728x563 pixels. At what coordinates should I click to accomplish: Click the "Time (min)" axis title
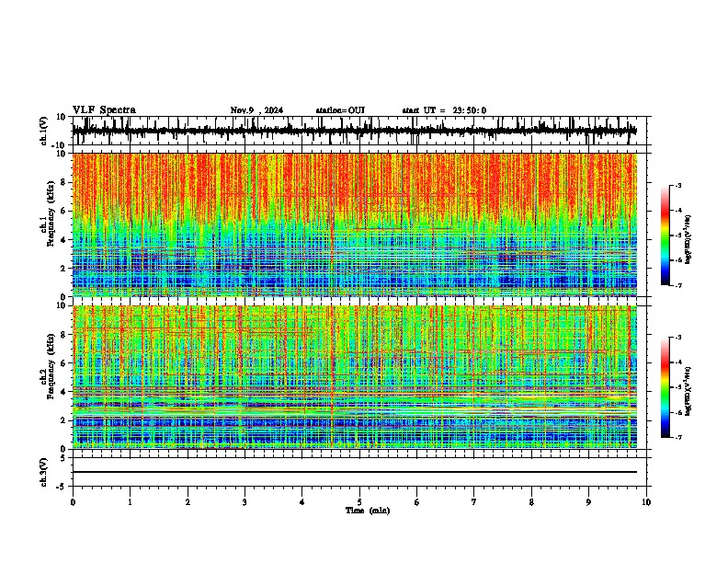[x=368, y=511]
